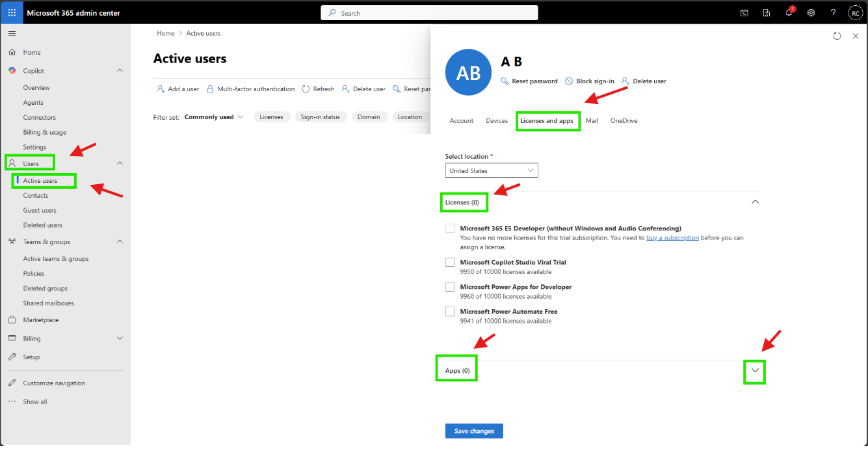This screenshot has height=453, width=868.
Task: Click the Show all ellipsis icon
Action: click(12, 402)
